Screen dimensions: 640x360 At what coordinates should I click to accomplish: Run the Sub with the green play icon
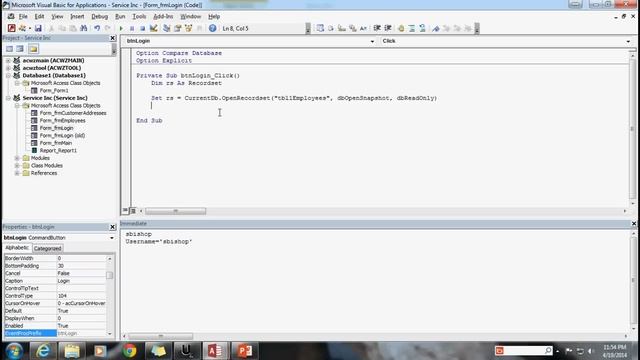(121, 28)
